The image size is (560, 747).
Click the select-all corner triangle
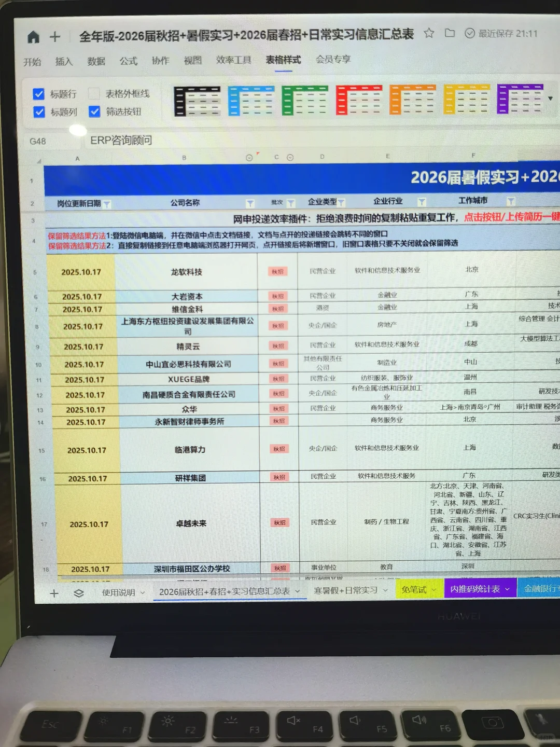coord(38,161)
